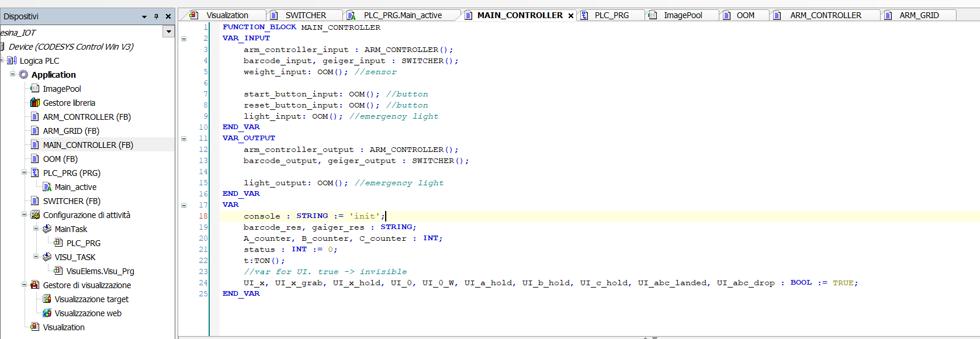This screenshot has width=980, height=339.
Task: Click the VisuElems.Visu_Prg call icon
Action: coord(58,271)
